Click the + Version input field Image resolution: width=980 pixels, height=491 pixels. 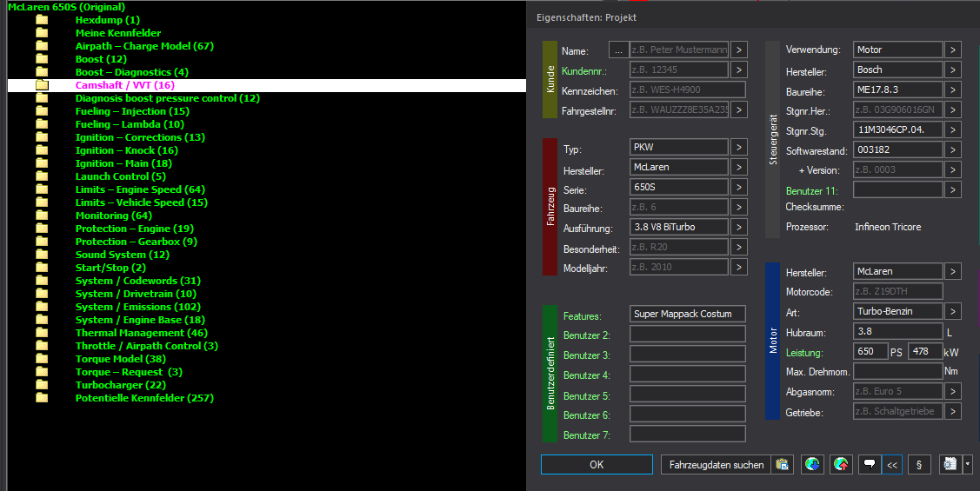(x=898, y=170)
